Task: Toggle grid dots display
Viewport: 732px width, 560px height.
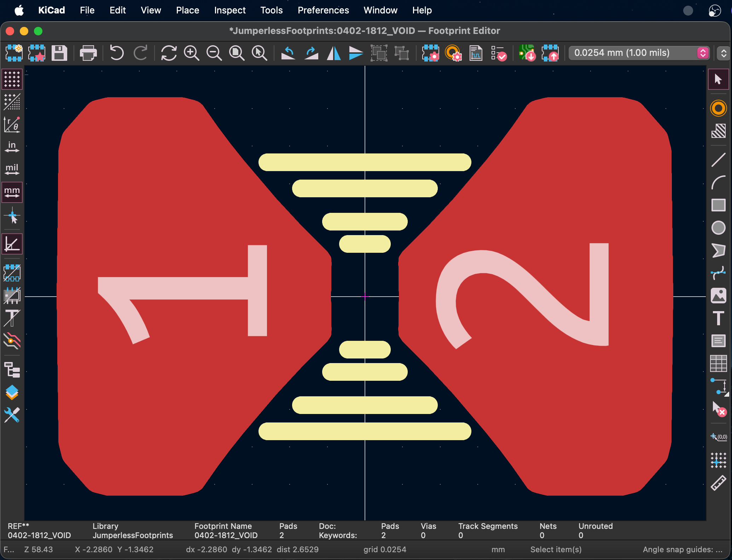Action: 12,79
